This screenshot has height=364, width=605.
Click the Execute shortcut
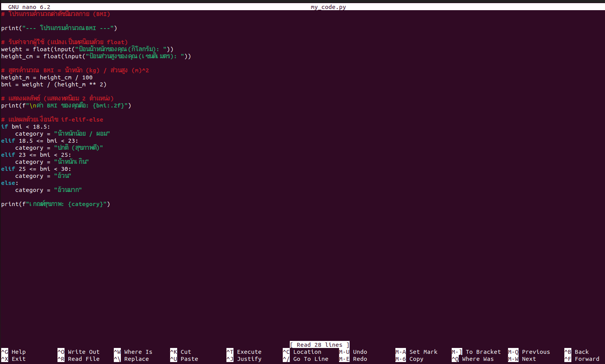[249, 352]
